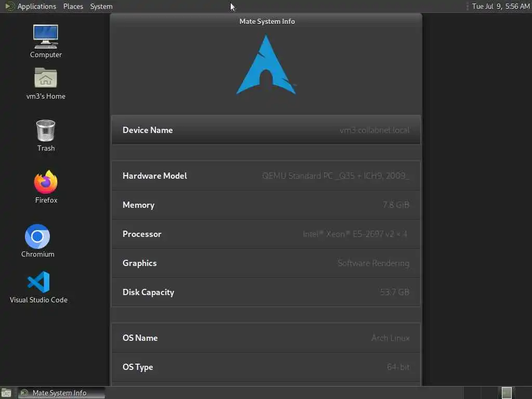Select the Arch Linux value text

click(390, 338)
